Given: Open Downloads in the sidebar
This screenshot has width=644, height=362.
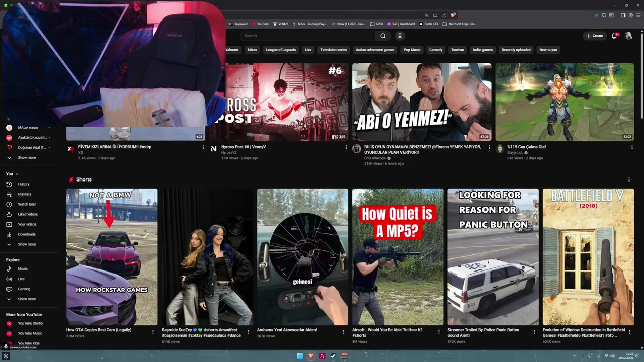Looking at the screenshot, I should click(29, 234).
